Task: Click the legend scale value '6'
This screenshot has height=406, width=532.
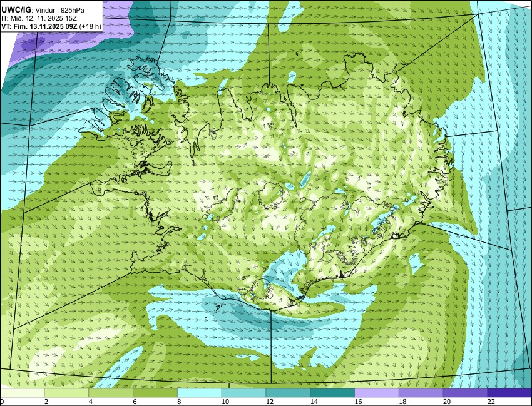Action: click(x=135, y=402)
